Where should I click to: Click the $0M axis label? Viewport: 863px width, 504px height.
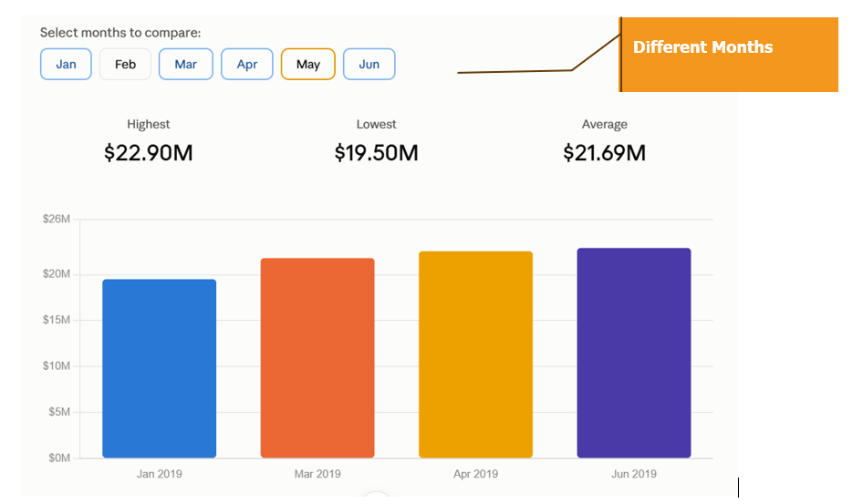pyautogui.click(x=59, y=458)
